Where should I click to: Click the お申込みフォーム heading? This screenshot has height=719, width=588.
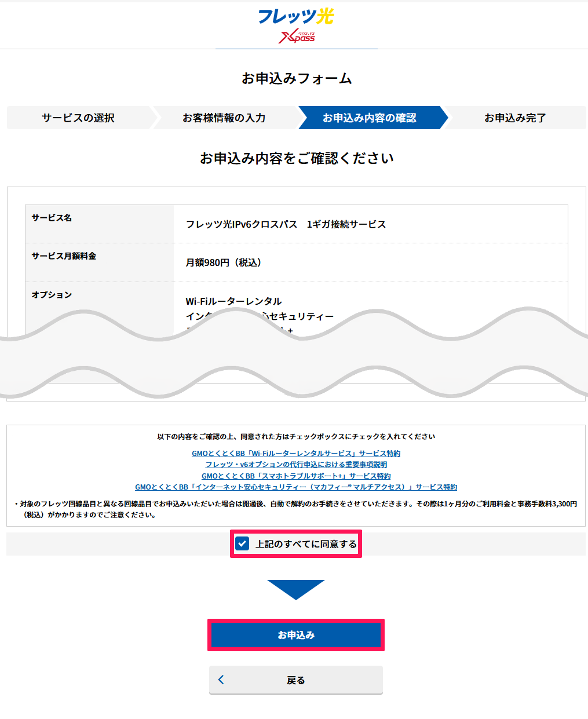click(297, 78)
